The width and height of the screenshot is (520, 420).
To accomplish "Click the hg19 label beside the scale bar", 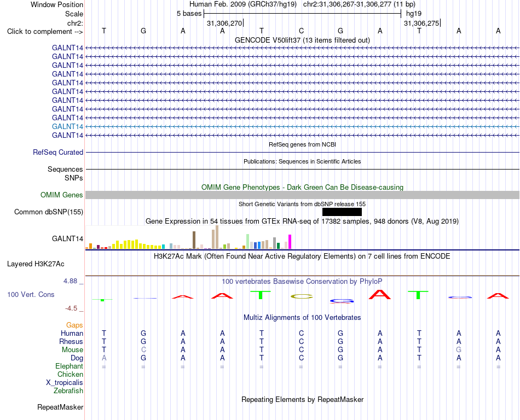I will point(414,14).
